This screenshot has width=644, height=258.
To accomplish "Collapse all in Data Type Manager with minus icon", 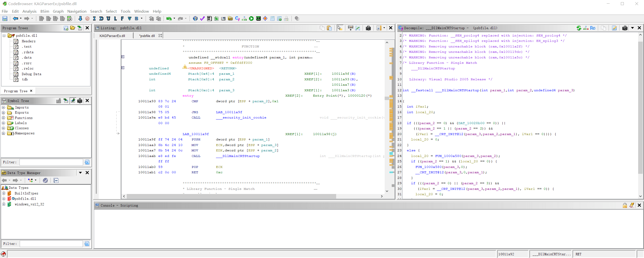I will coord(56,180).
